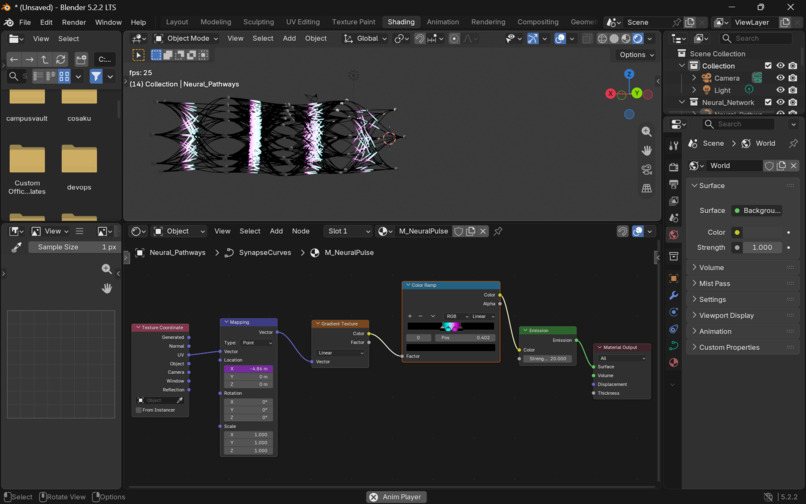Viewport: 806px width, 504px height.
Task: Pin the World properties context
Action: pos(793,143)
